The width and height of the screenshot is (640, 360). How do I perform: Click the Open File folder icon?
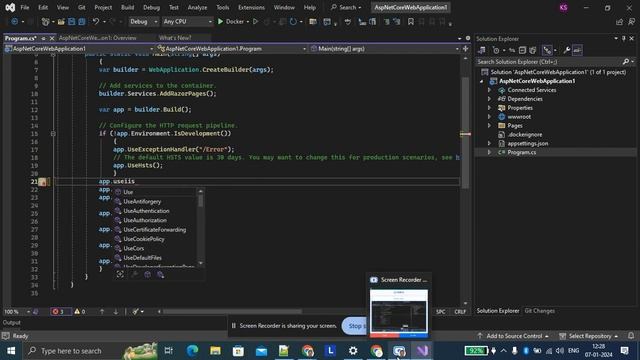click(61, 22)
